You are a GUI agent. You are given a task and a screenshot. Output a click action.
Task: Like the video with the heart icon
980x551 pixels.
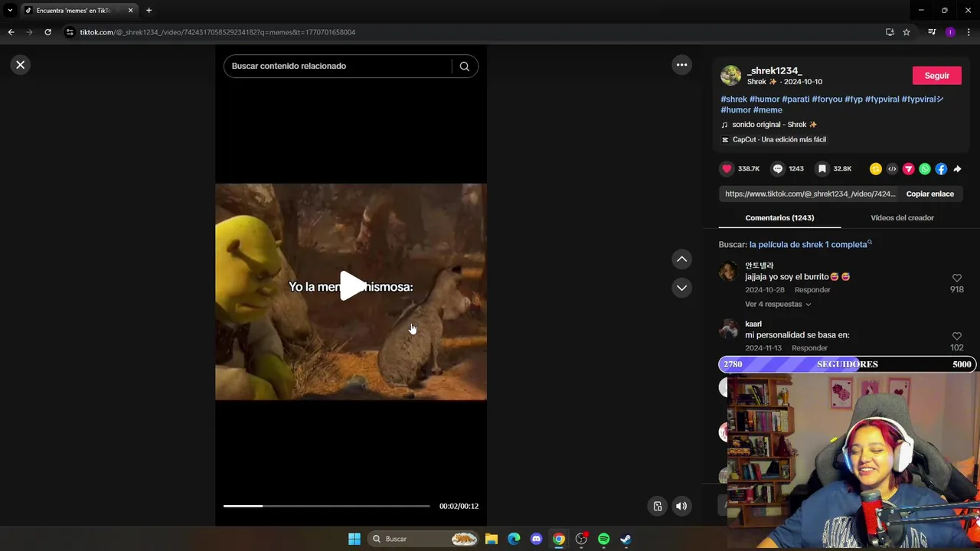(727, 168)
